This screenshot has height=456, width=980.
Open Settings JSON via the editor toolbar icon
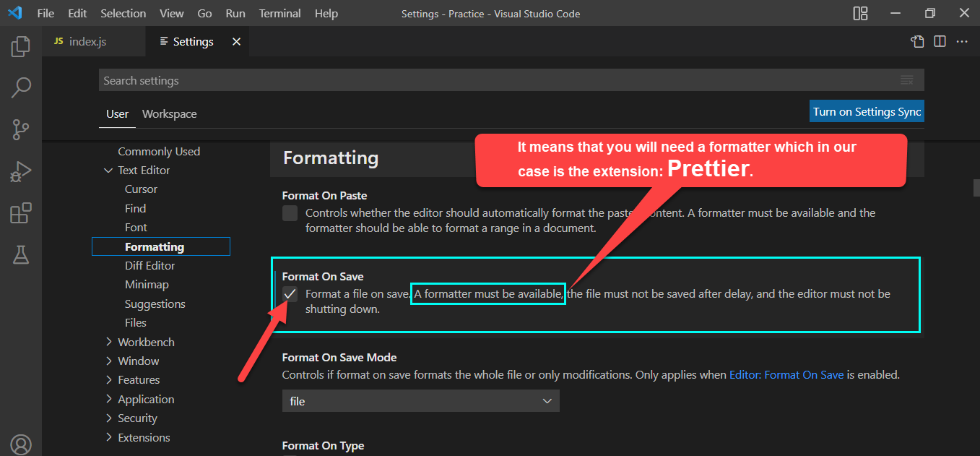916,41
